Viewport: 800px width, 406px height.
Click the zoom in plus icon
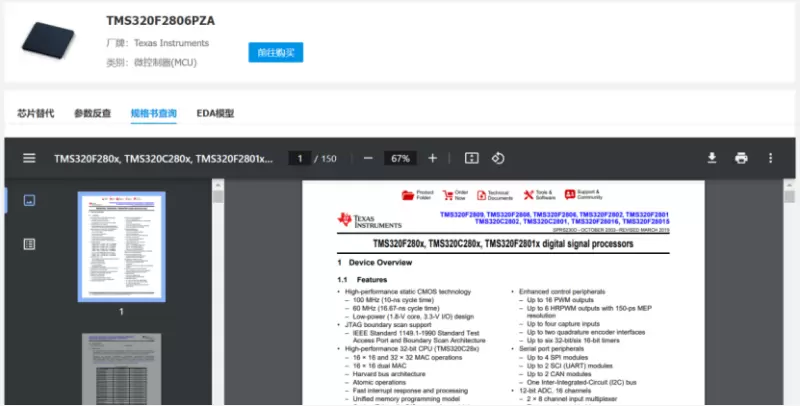432,158
